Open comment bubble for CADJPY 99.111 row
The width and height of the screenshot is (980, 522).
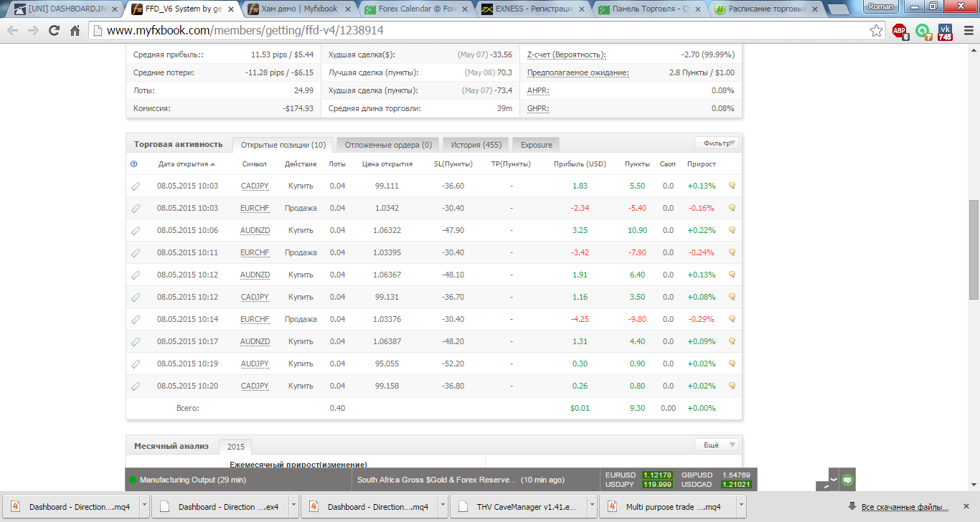[732, 186]
